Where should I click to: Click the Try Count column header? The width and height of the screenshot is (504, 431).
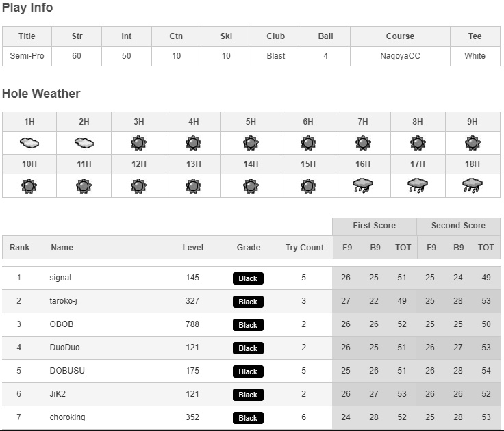pyautogui.click(x=305, y=248)
